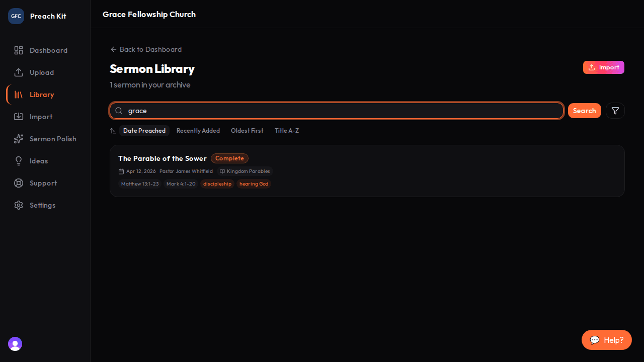Click the Import icon in the sidebar
Screen dimensions: 644x362
tap(19, 117)
